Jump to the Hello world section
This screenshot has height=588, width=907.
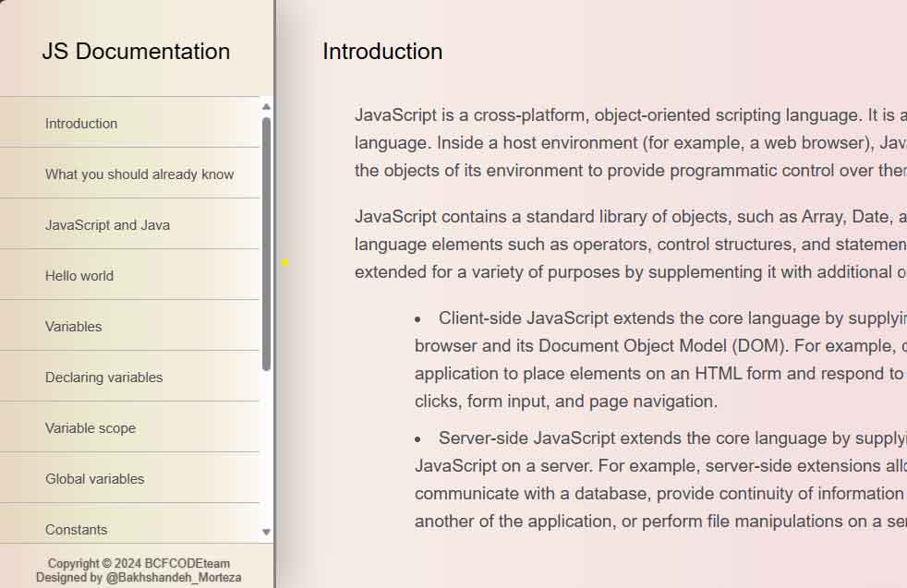pos(79,276)
